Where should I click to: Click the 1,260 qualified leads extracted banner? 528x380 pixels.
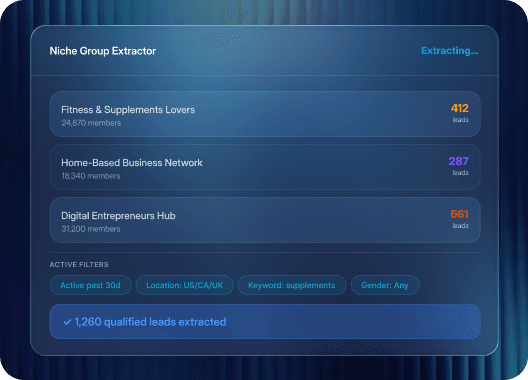coord(265,322)
